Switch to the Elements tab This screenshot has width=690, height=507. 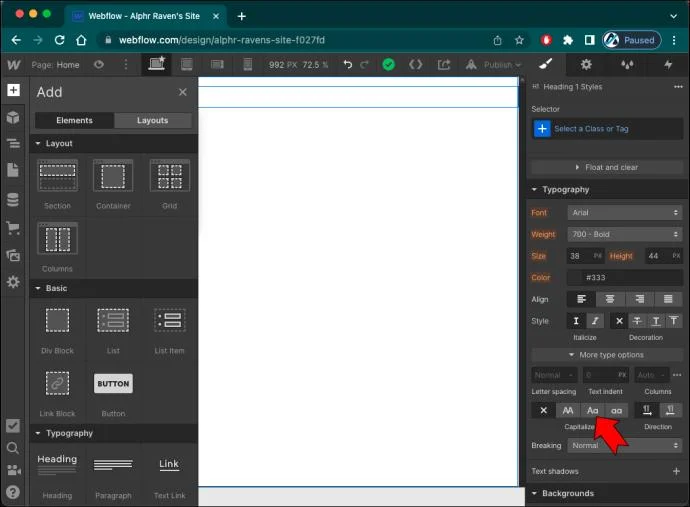coord(74,120)
